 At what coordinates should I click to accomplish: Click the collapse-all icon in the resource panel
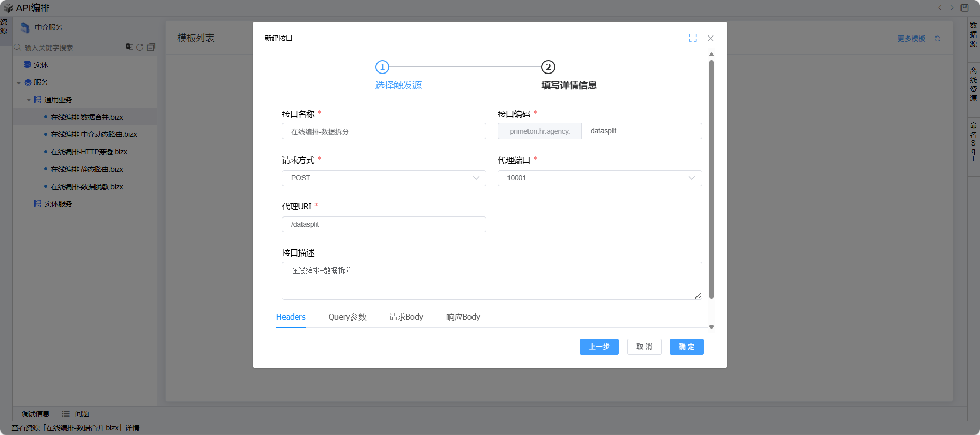[151, 47]
